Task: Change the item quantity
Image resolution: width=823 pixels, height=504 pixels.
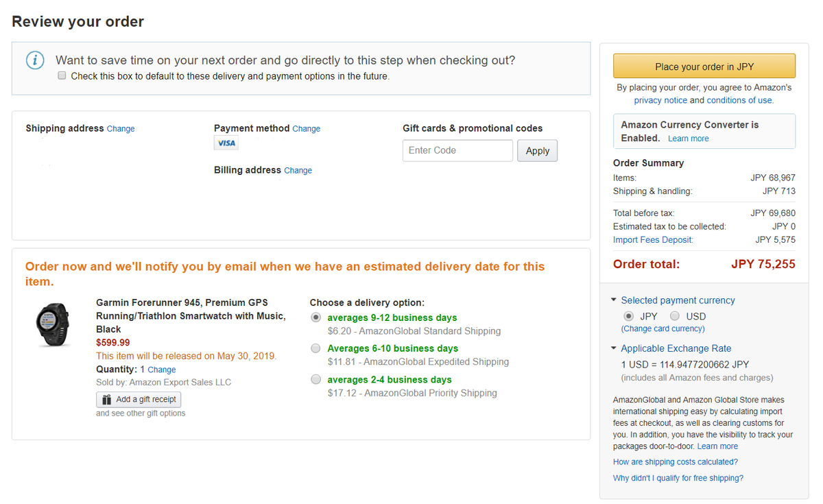Action: pyautogui.click(x=162, y=370)
